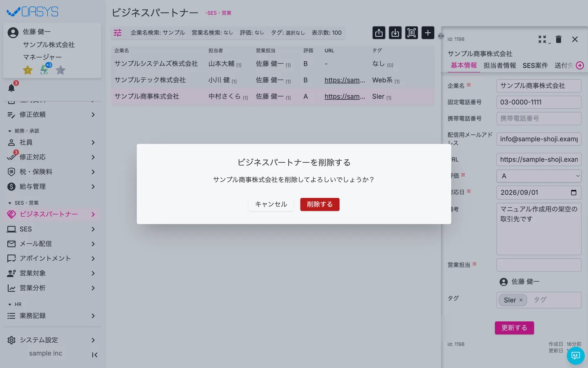588x368 pixels.
Task: Expand 給与管理 sidebar item
Action: coord(52,187)
